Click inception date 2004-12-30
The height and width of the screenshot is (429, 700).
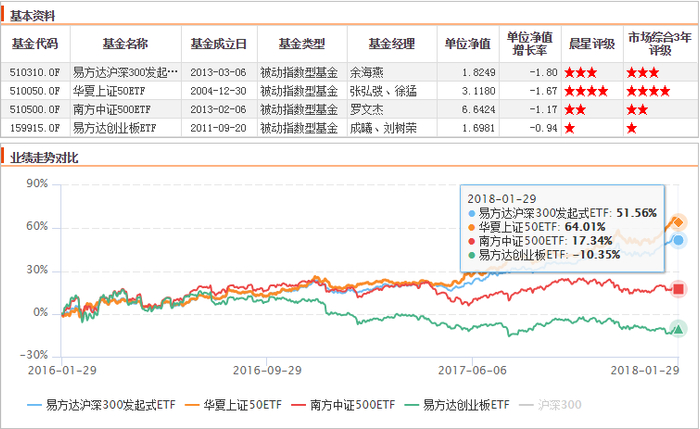(x=218, y=91)
